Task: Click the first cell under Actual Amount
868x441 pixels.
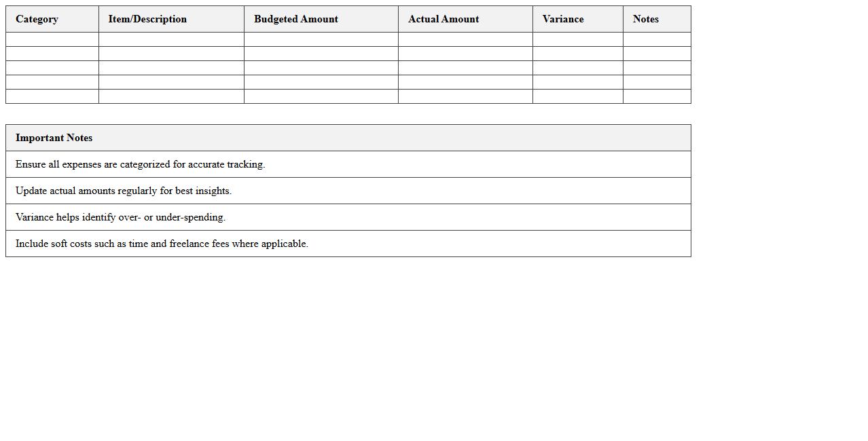Action: click(x=465, y=39)
